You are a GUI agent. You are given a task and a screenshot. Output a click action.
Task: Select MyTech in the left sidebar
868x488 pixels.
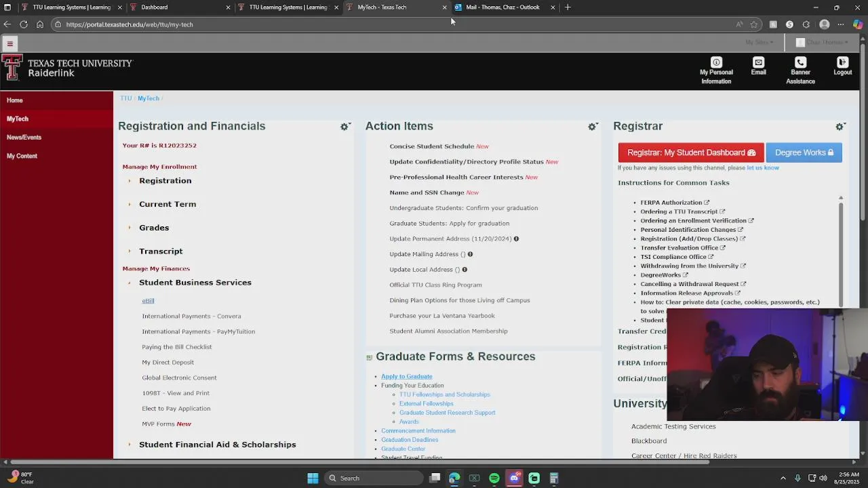coord(18,119)
